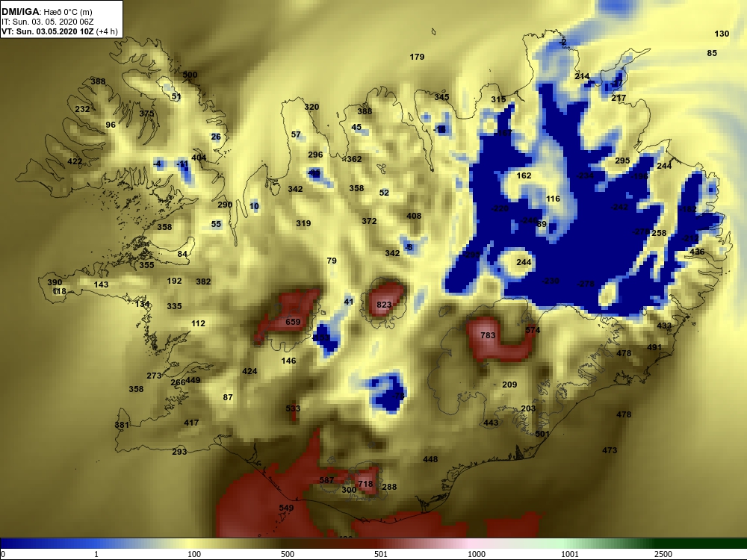Click the value 116 on the map
Viewport: 747px width, 560px height.
[553, 199]
